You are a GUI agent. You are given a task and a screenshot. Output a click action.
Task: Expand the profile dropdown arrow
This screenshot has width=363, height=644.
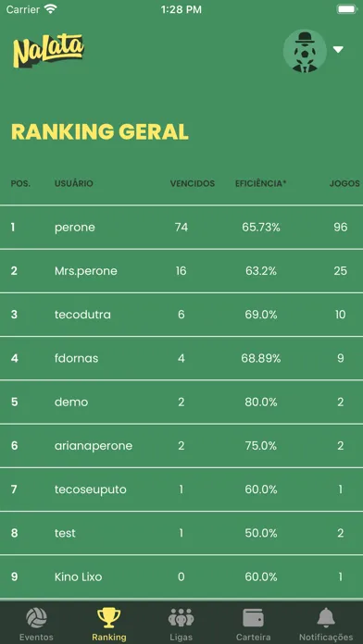pos(338,50)
